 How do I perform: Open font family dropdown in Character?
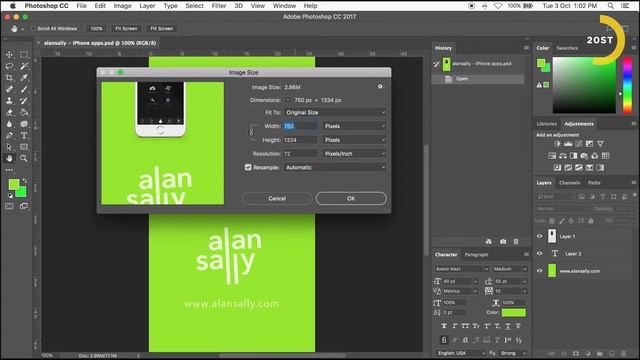[462, 269]
